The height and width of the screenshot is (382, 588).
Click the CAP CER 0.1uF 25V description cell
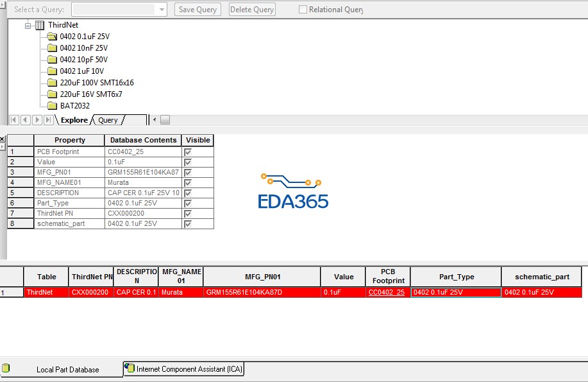(x=143, y=193)
